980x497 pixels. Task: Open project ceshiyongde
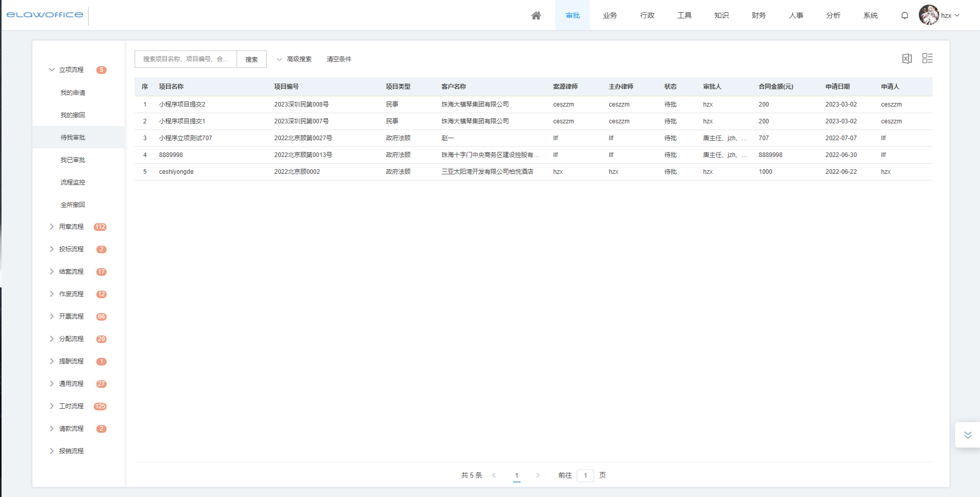176,172
